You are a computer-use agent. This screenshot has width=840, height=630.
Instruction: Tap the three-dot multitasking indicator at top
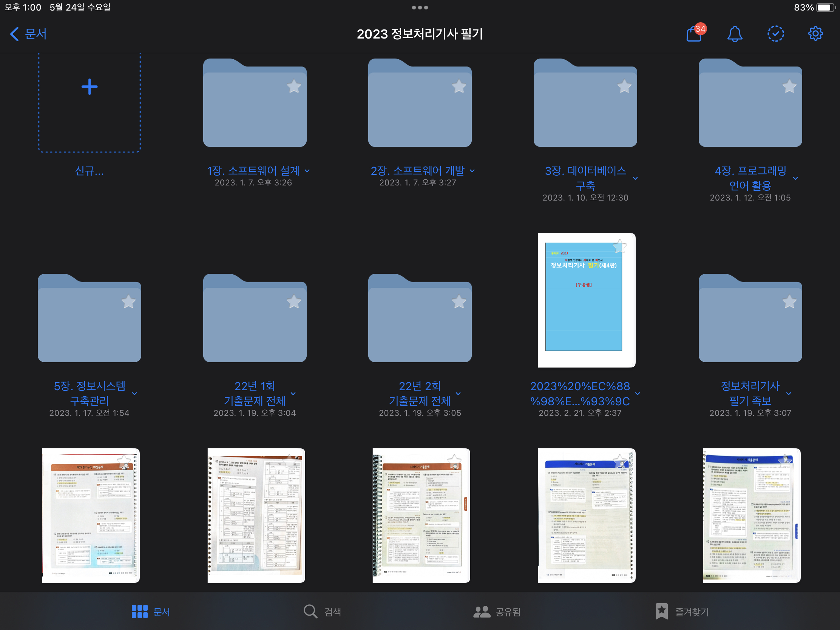pos(420,8)
